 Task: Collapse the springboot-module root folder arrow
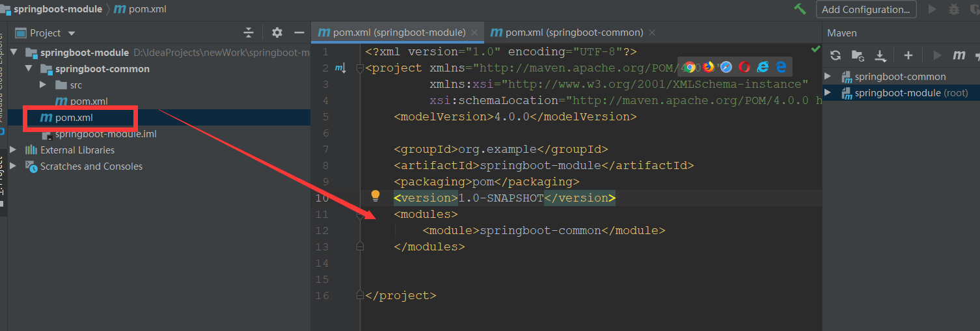click(13, 52)
